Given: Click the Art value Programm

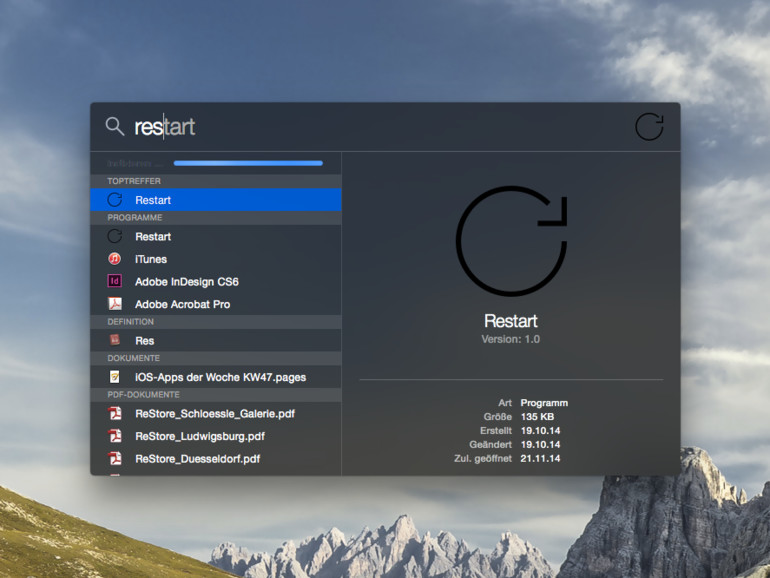Looking at the screenshot, I should (544, 403).
